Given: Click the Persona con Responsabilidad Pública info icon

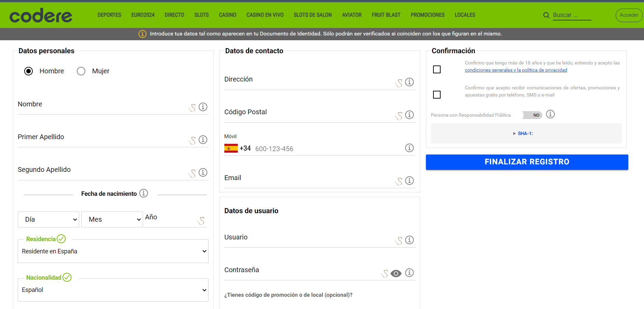Looking at the screenshot, I should [550, 114].
